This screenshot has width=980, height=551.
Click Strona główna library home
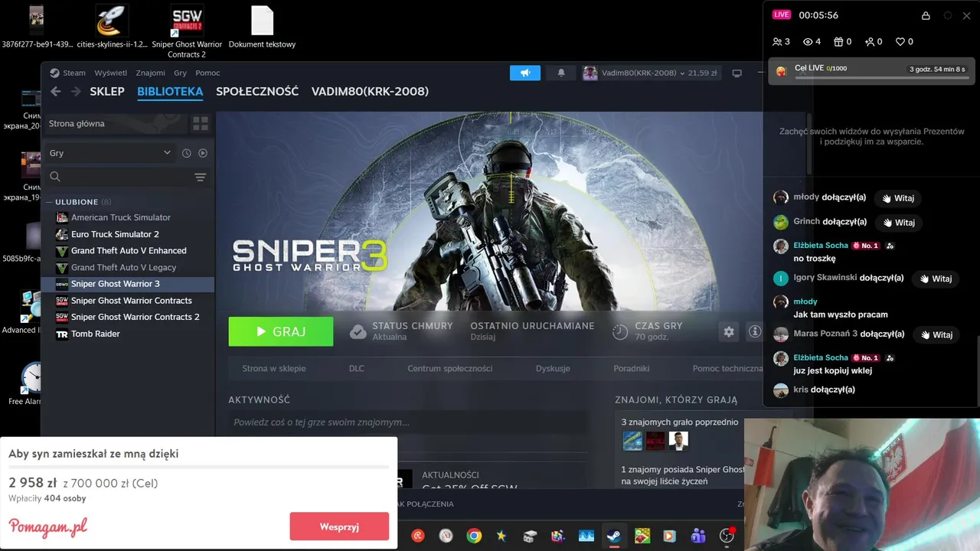click(x=115, y=123)
